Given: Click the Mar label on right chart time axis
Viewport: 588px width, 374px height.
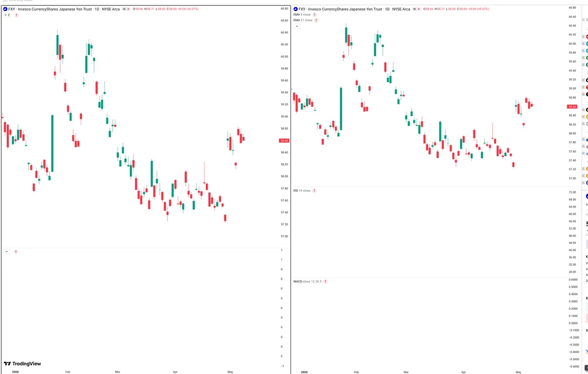Looking at the screenshot, I should point(406,372).
